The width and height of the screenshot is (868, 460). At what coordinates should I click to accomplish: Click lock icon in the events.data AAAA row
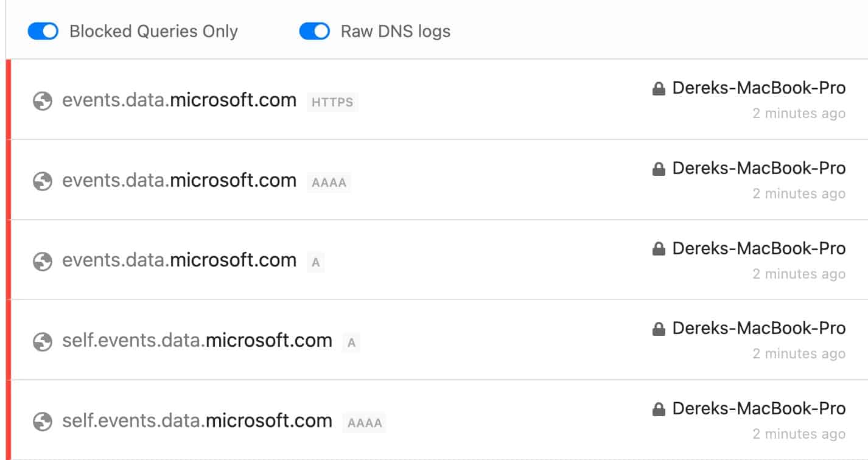658,170
